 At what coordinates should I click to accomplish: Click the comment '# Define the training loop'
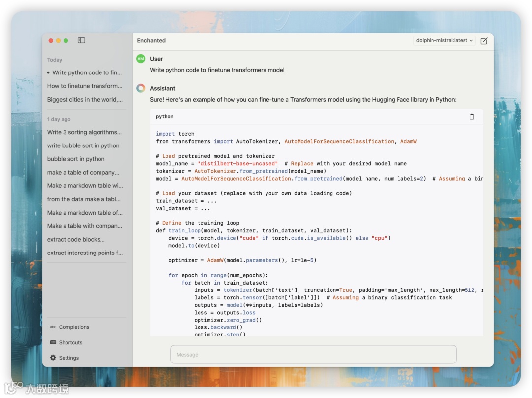pos(198,223)
